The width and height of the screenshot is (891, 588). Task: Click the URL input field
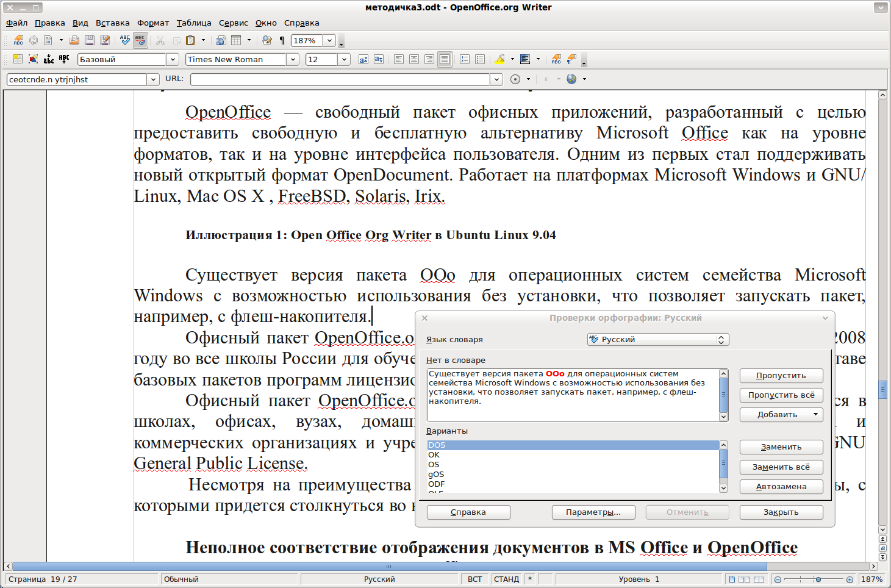pyautogui.click(x=340, y=79)
